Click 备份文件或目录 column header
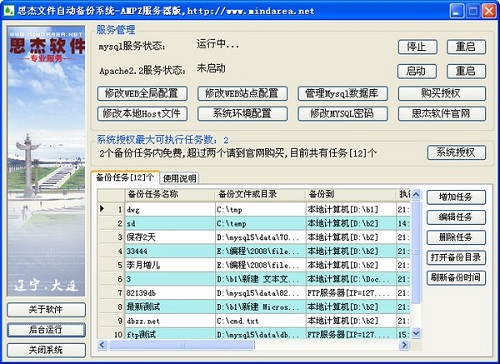Viewport: 500px width, 364px height. point(260,194)
